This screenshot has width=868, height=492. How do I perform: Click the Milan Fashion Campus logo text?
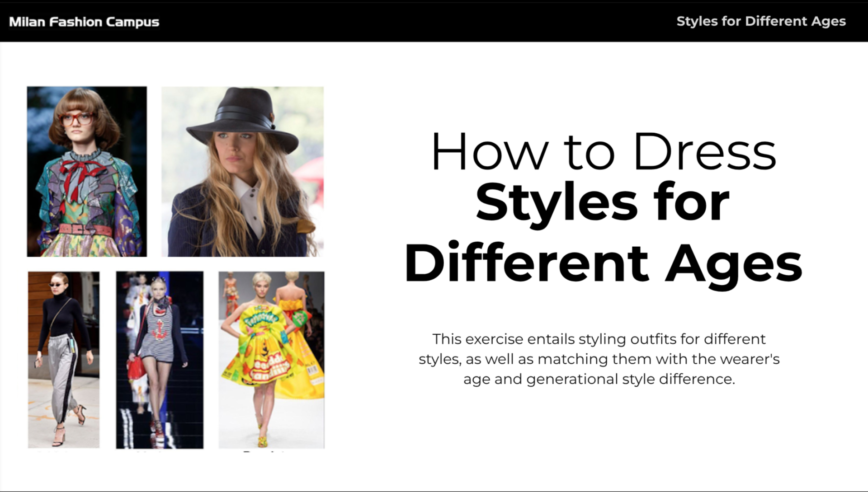click(x=84, y=22)
